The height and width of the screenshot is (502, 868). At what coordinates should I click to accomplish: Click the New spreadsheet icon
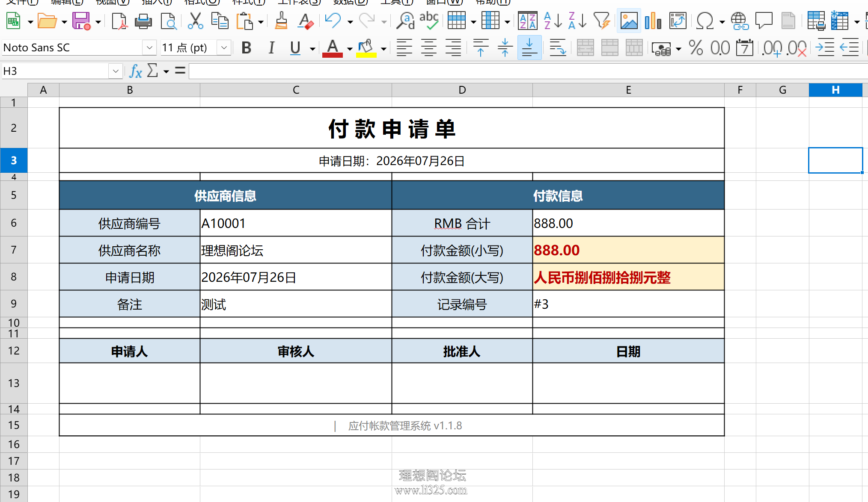click(x=14, y=21)
